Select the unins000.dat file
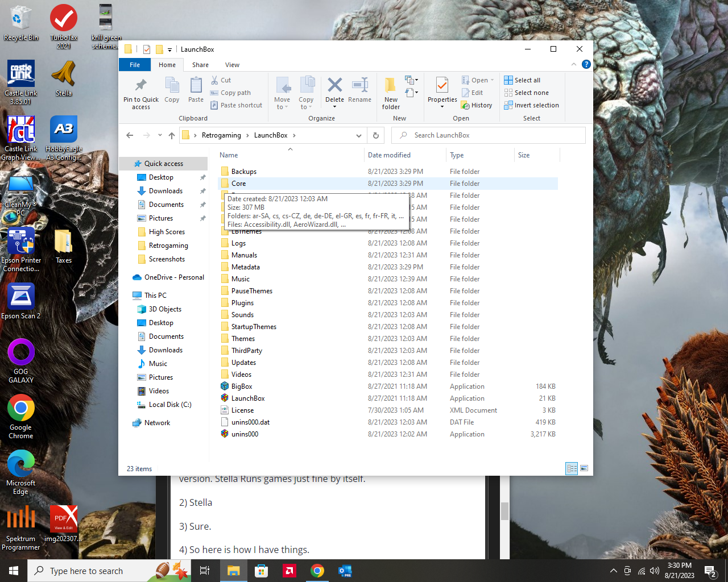This screenshot has height=582, width=728. (x=388, y=422)
